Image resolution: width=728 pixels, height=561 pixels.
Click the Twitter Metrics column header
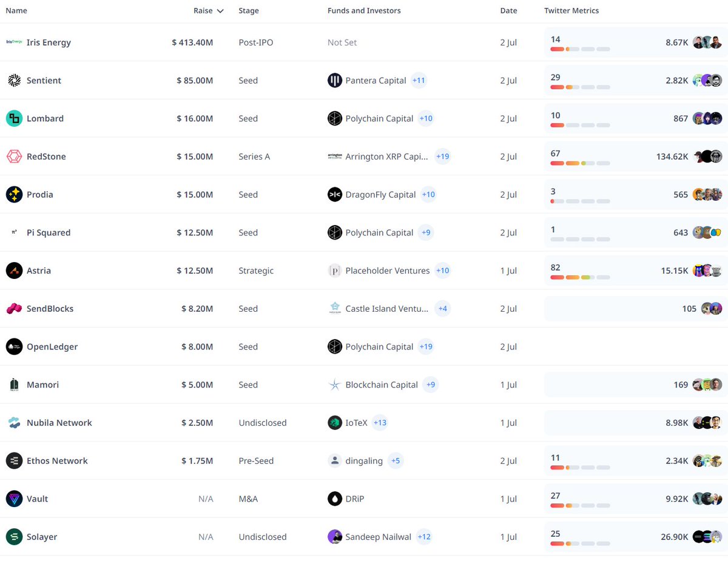coord(571,11)
